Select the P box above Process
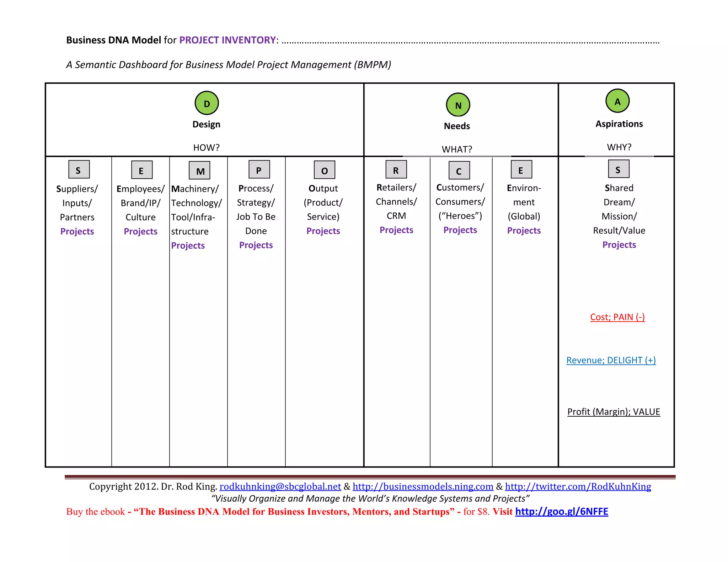728x562 pixels. tap(259, 169)
